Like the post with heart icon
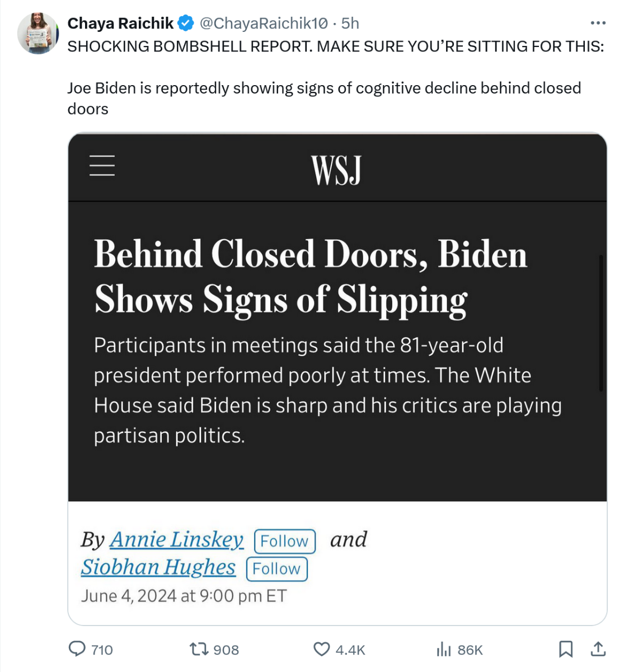 [x=321, y=649]
